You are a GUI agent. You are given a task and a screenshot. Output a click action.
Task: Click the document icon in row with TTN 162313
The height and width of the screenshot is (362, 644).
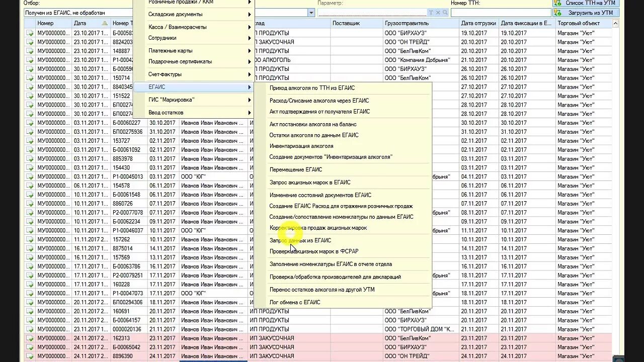pos(30,338)
